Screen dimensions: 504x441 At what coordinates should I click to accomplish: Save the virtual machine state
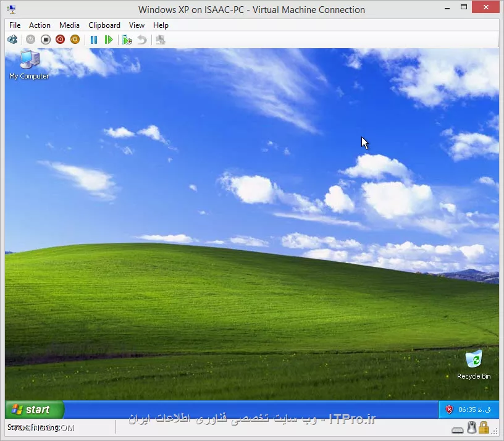coord(75,40)
